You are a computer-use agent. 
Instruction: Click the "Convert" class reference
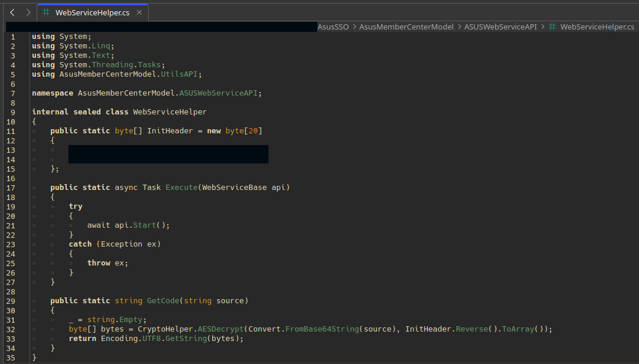pyautogui.click(x=264, y=329)
